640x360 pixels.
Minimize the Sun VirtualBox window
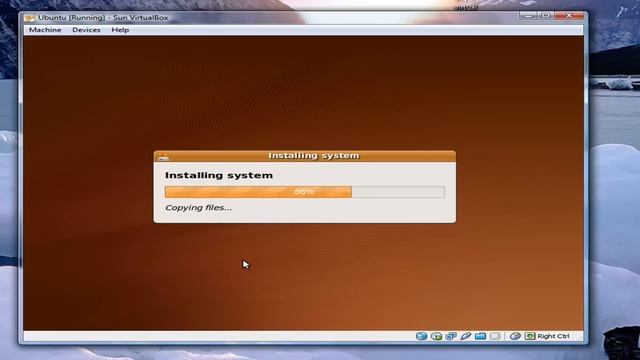[x=528, y=16]
